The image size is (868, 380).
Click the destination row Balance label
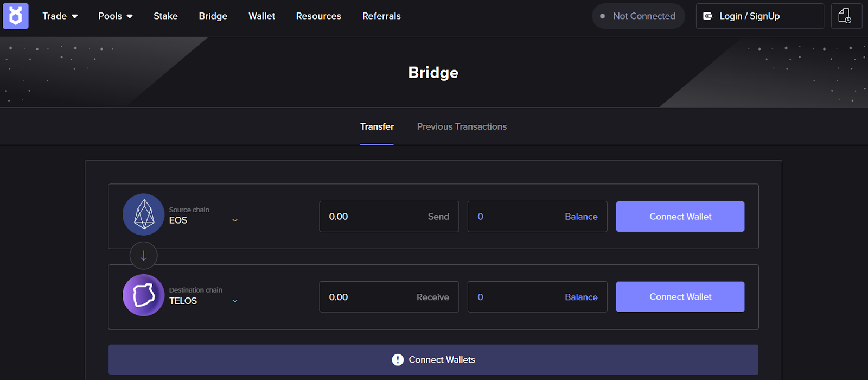click(581, 297)
